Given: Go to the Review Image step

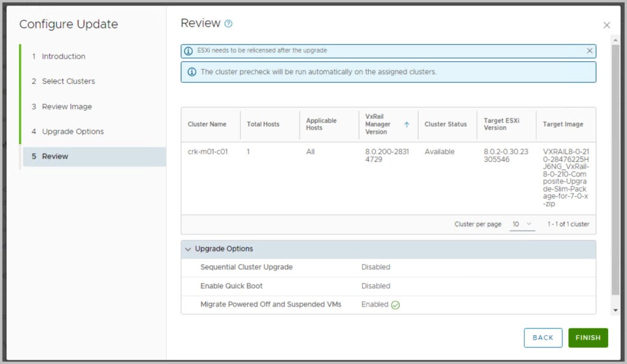Looking at the screenshot, I should (x=66, y=106).
